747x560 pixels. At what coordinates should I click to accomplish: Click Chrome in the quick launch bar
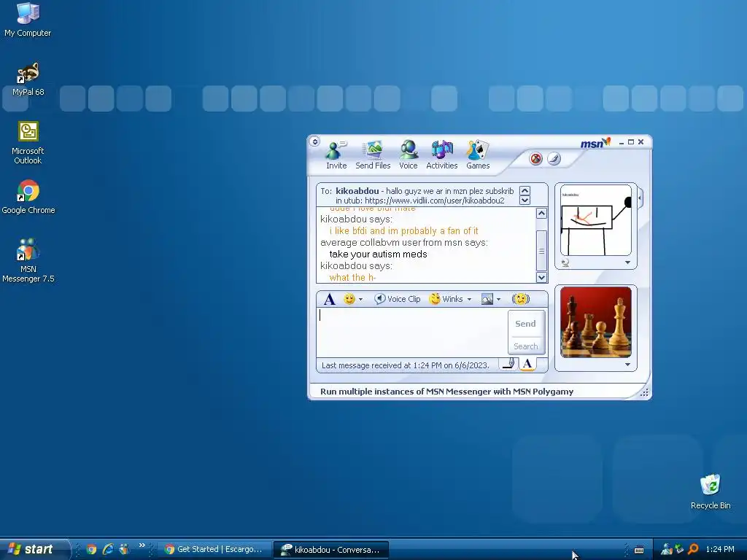(x=91, y=549)
